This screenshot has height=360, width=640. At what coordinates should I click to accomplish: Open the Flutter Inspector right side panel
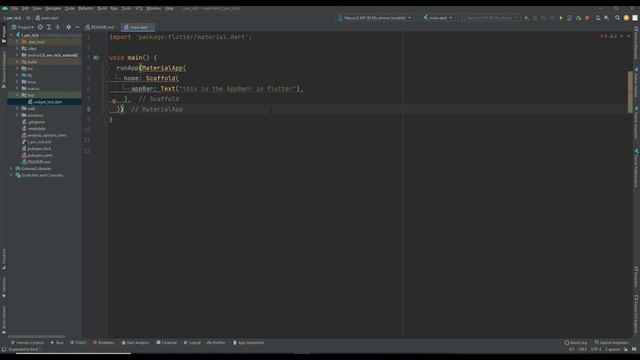click(x=636, y=123)
